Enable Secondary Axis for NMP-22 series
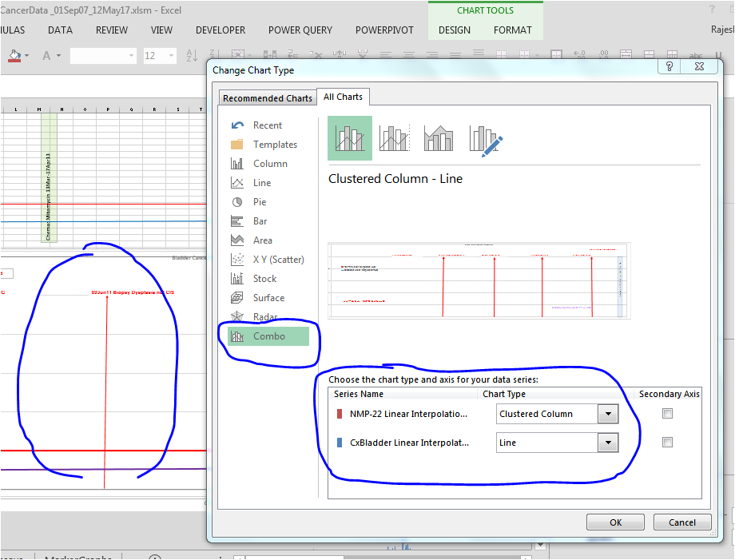The width and height of the screenshot is (735, 560). (x=667, y=414)
